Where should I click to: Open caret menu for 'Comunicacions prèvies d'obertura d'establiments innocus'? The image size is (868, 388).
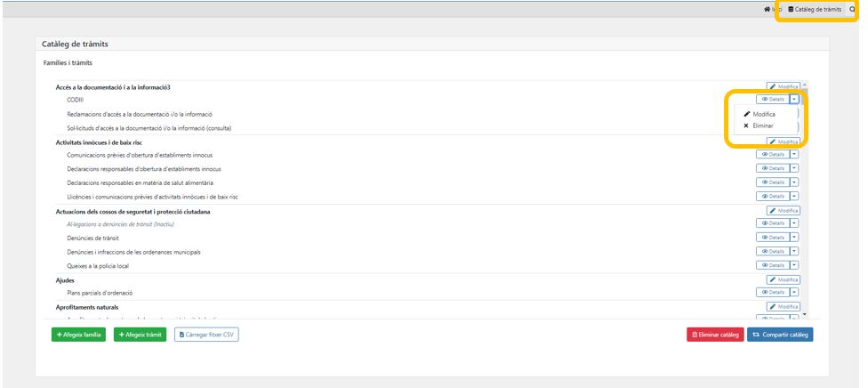tap(794, 154)
